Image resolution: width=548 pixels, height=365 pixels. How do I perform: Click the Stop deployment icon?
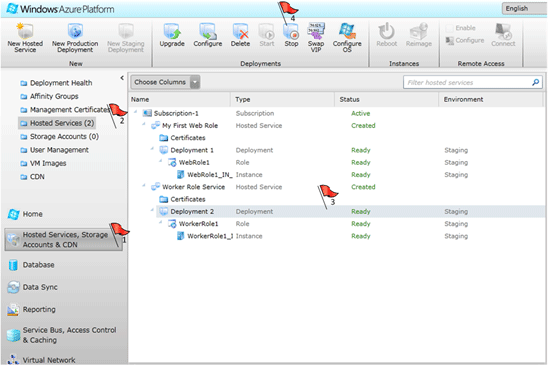291,32
